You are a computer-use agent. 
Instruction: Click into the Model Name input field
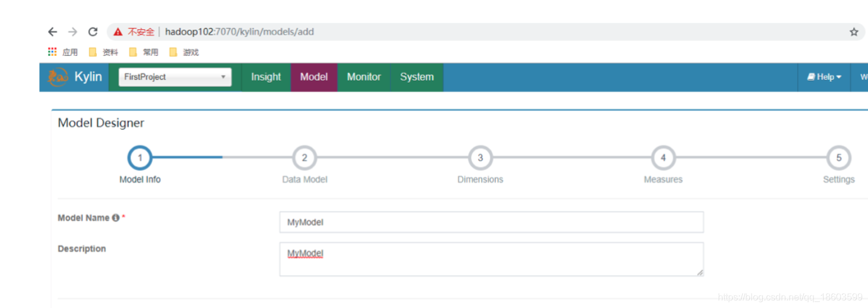coord(492,222)
